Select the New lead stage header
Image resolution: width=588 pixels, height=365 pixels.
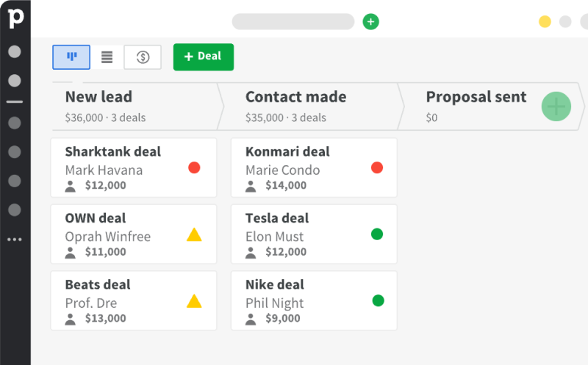pyautogui.click(x=135, y=106)
